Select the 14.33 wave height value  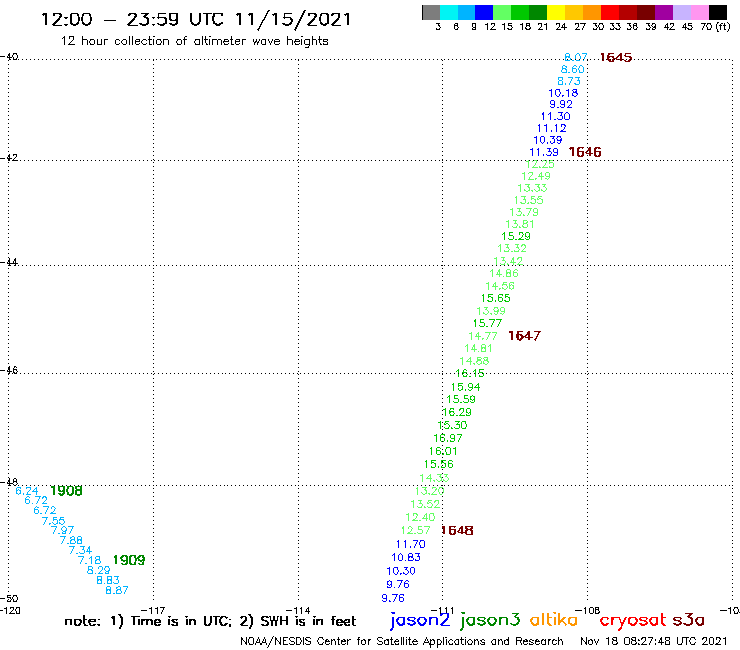(x=434, y=478)
